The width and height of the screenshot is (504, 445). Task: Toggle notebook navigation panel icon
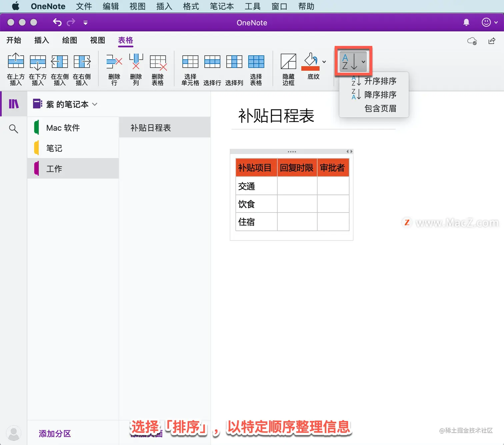point(14,104)
